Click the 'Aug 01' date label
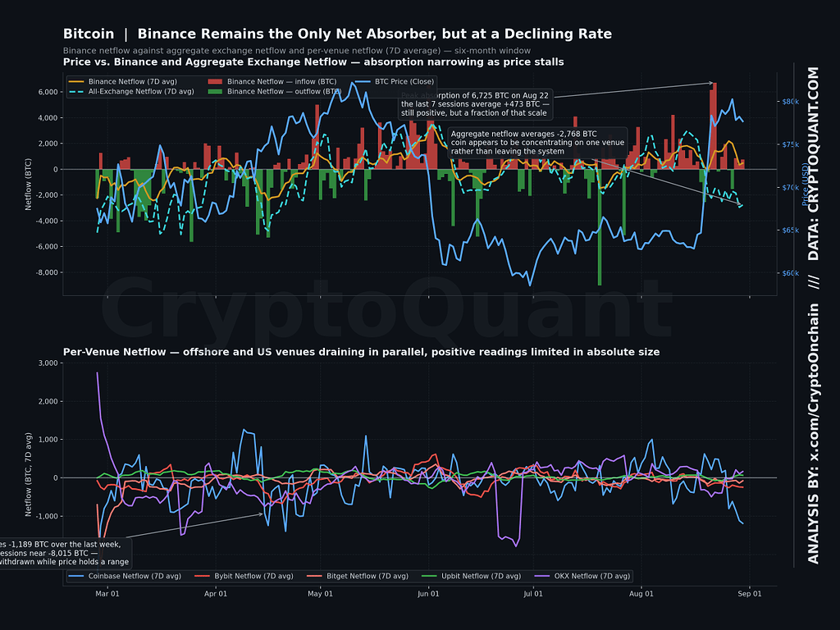The image size is (840, 630). point(641,594)
